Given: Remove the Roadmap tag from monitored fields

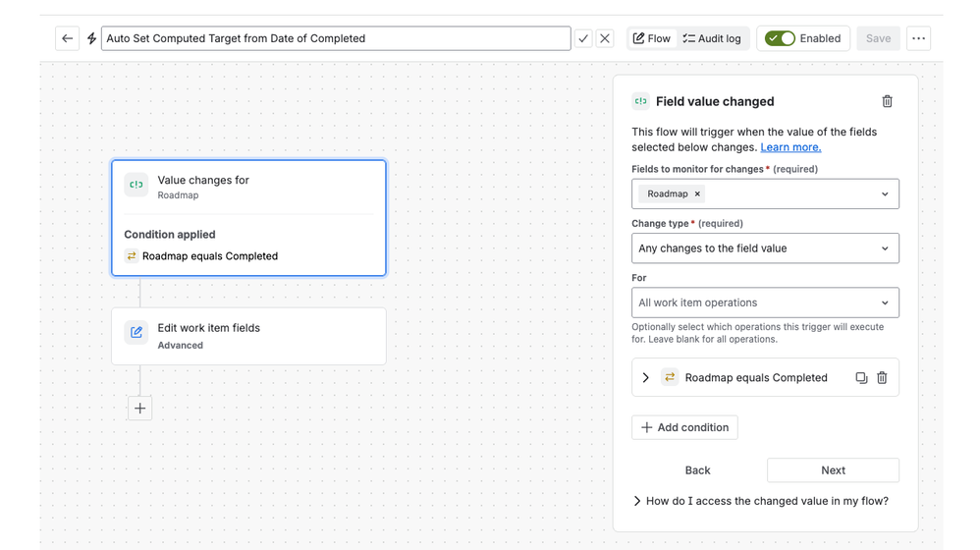Looking at the screenshot, I should click(x=697, y=193).
